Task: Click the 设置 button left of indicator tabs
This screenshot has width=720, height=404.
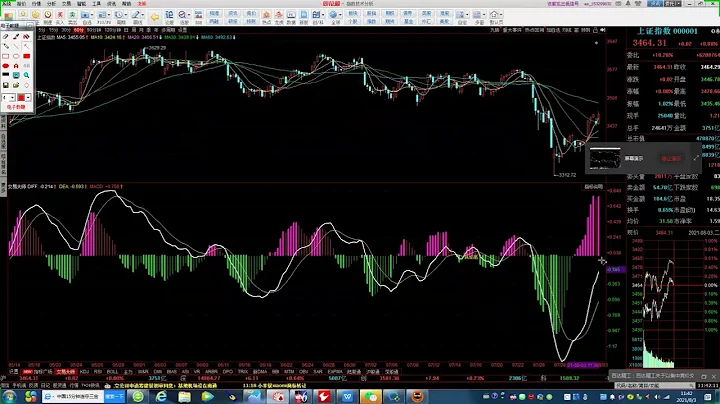Action: 13,371
